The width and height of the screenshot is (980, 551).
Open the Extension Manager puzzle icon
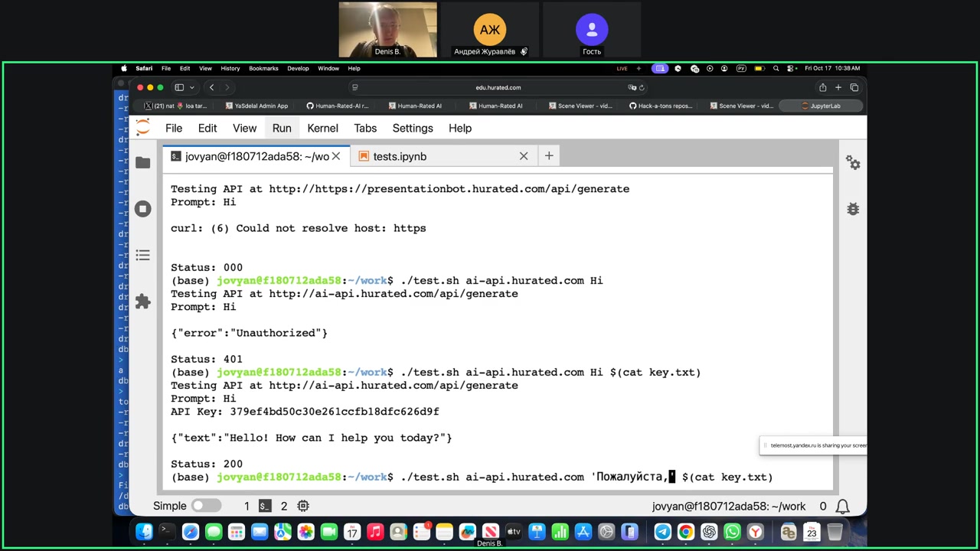(x=142, y=302)
